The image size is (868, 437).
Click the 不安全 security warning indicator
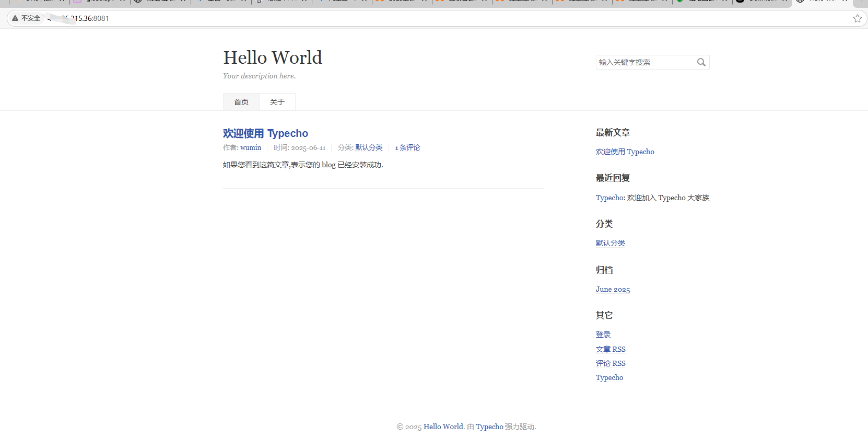point(26,18)
